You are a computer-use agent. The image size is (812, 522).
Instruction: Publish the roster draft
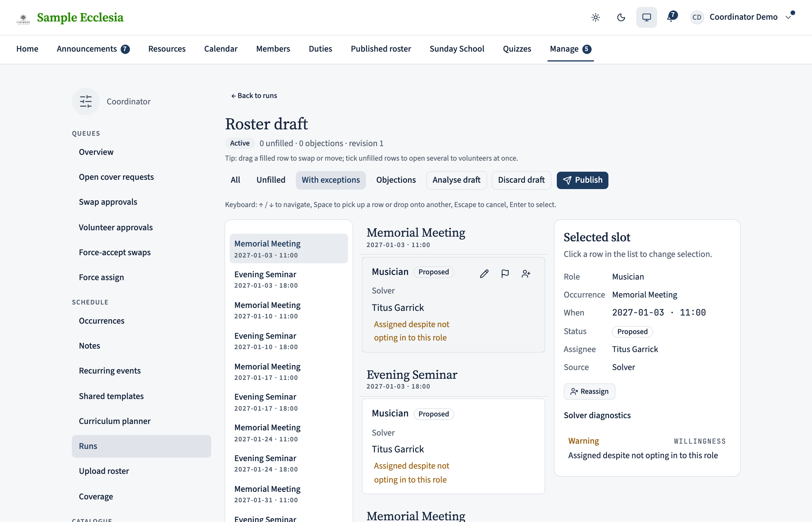(x=582, y=180)
